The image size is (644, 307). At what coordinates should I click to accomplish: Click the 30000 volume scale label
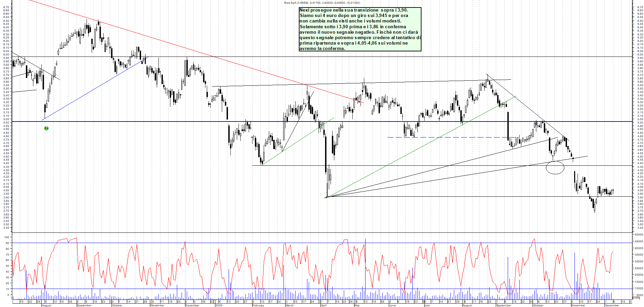tap(639, 261)
